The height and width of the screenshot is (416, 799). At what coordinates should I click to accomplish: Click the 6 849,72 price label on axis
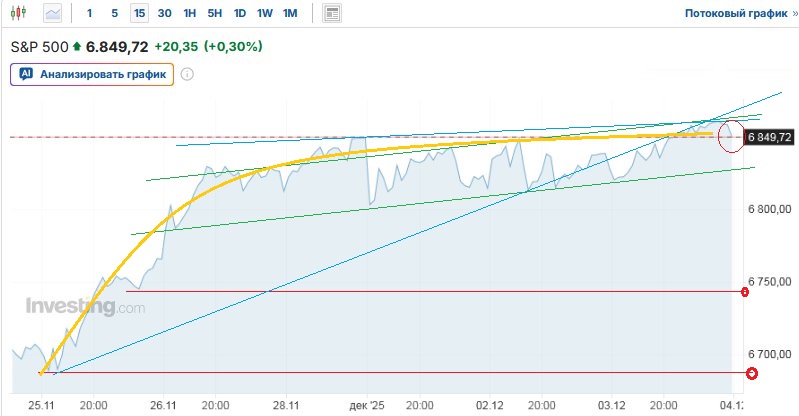point(769,137)
